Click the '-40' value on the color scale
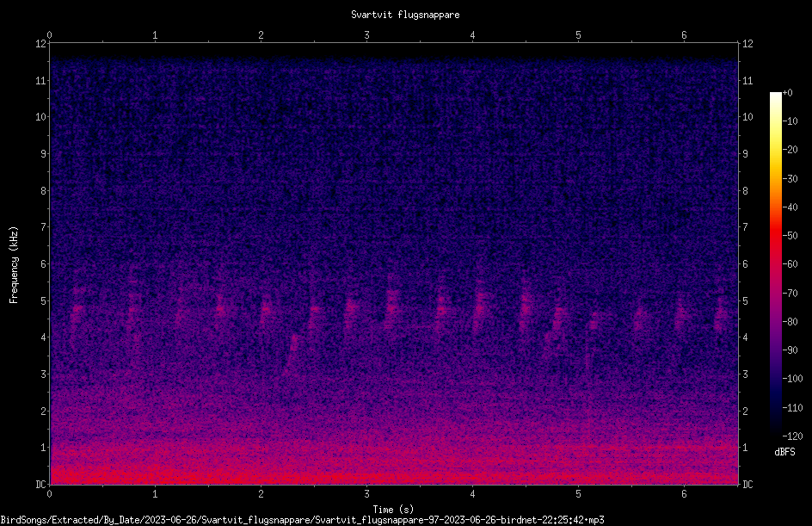Viewport: 812px width, 526px height. coord(790,207)
